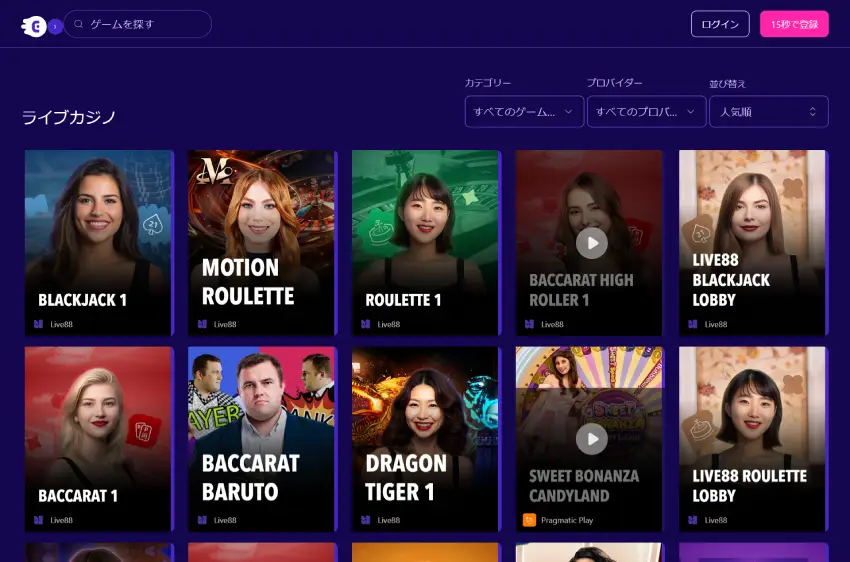Open the カテゴリー dropdown
Image resolution: width=850 pixels, height=562 pixels.
tap(524, 112)
